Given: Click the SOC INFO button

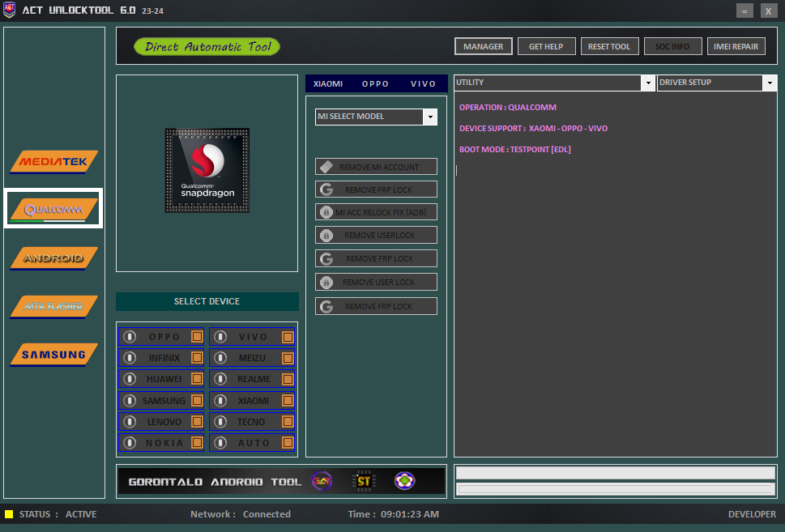Looking at the screenshot, I should point(672,46).
